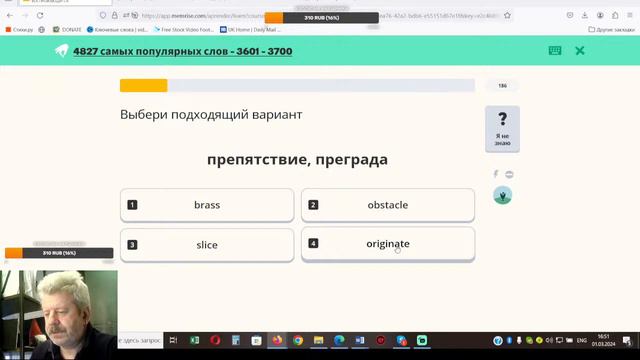Screen dimensions: 640x360
Task: Open Calculator from the taskbar
Action: tap(236, 340)
